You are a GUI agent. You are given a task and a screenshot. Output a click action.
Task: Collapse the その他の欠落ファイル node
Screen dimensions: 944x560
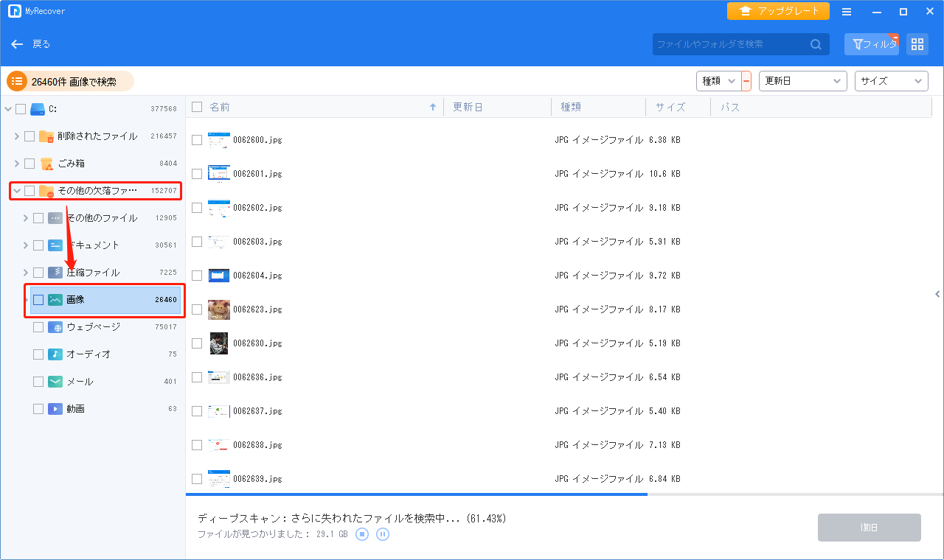tap(17, 191)
